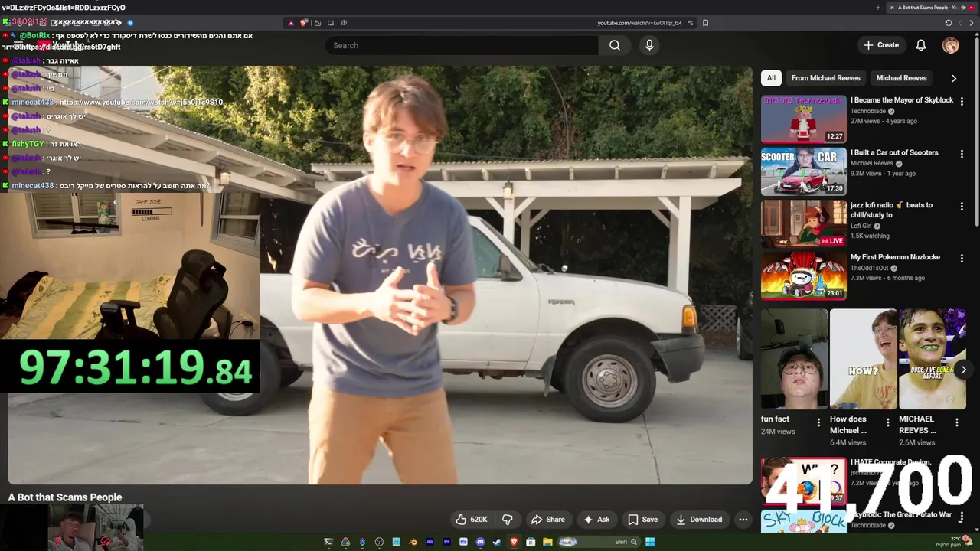Open options menu for How does Michael short
980x551 pixels.
(888, 422)
